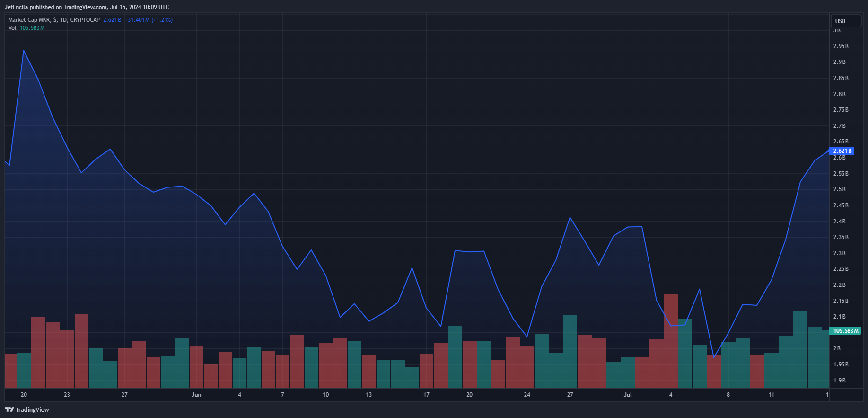This screenshot has width=868, height=418.
Task: Click the blue 2.621B current value label
Action: pyautogui.click(x=842, y=151)
